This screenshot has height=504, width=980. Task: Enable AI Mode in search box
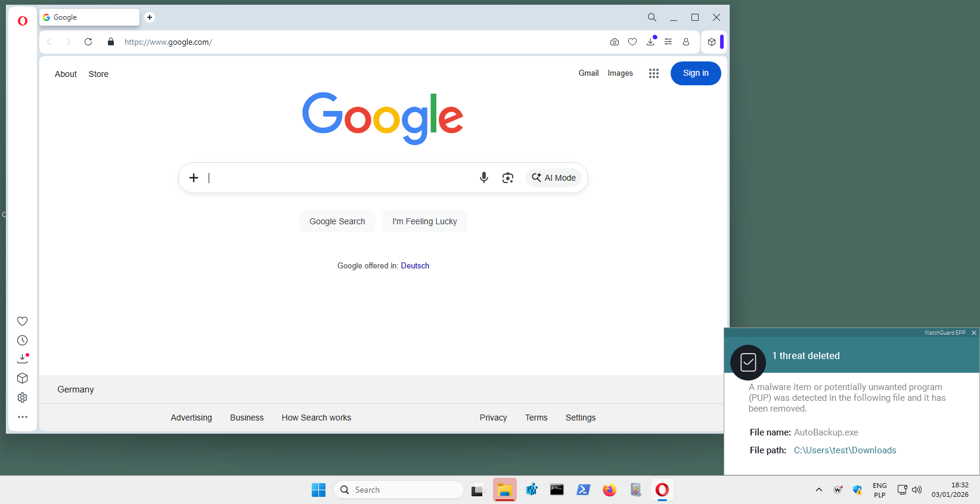tap(554, 178)
